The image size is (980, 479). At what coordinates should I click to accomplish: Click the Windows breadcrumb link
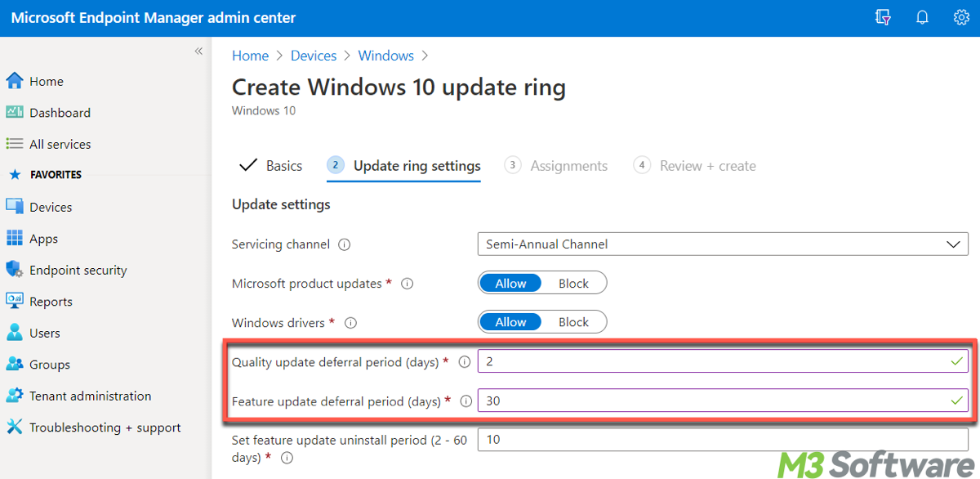(x=386, y=56)
